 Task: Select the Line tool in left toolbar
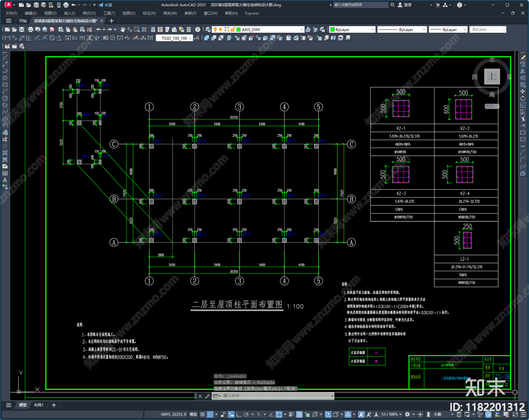(5, 58)
